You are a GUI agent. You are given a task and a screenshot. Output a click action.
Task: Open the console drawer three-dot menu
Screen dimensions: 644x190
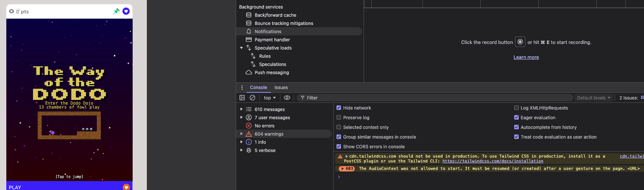[242, 88]
